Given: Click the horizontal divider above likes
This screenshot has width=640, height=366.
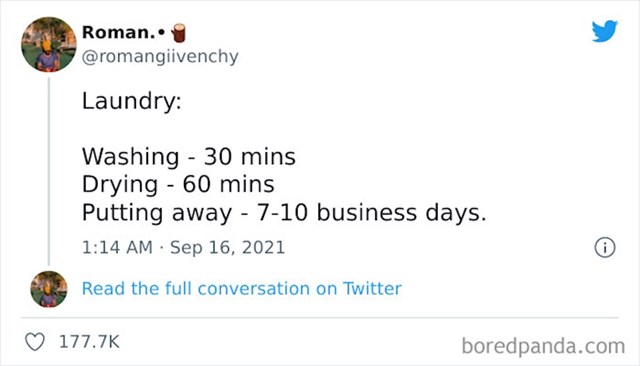Looking at the screenshot, I should (x=320, y=317).
